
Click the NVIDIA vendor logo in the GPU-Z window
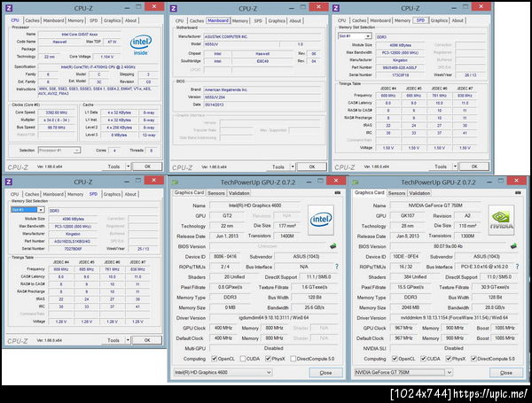tap(501, 220)
